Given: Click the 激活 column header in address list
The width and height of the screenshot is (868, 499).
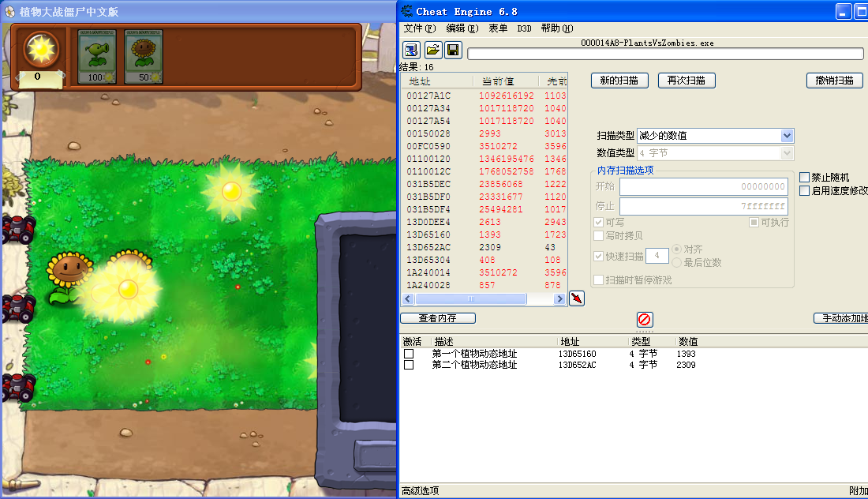Looking at the screenshot, I should click(x=414, y=342).
